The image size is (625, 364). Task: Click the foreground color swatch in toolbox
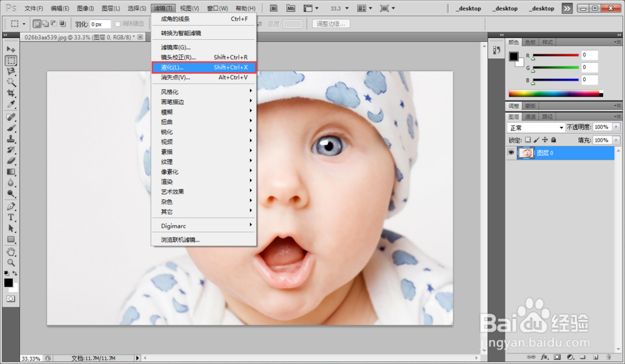[8, 283]
